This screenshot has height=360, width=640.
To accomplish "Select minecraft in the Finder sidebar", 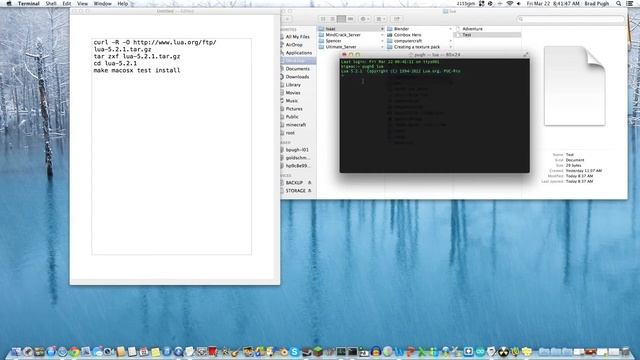I will pos(295,125).
